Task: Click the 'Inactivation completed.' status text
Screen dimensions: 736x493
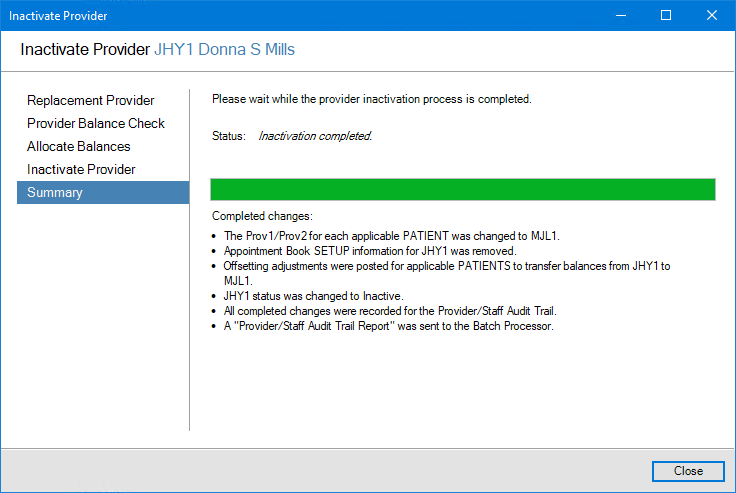Action: coord(315,136)
